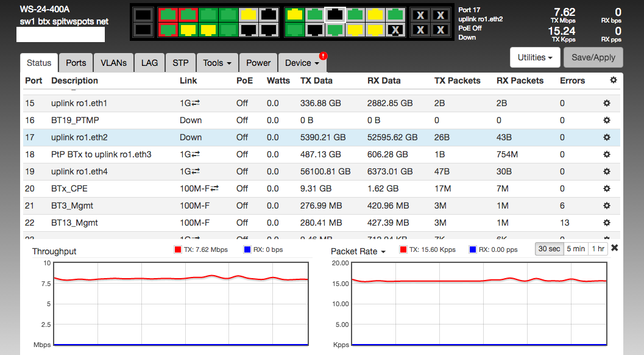Open the Tools dropdown menu
This screenshot has width=644, height=355.
[216, 63]
